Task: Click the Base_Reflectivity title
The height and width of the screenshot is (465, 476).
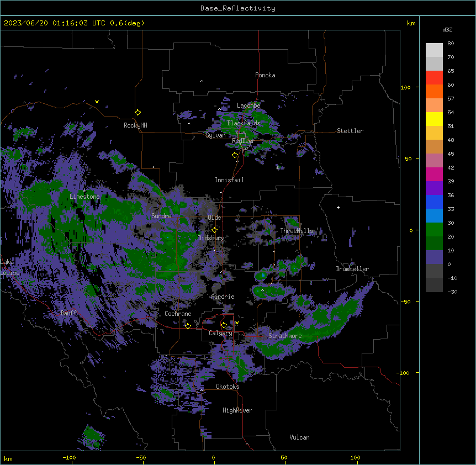Action: pos(238,8)
